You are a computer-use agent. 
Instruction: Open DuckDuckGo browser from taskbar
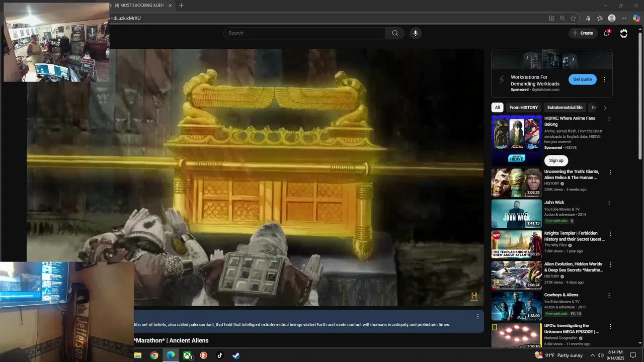(x=204, y=355)
